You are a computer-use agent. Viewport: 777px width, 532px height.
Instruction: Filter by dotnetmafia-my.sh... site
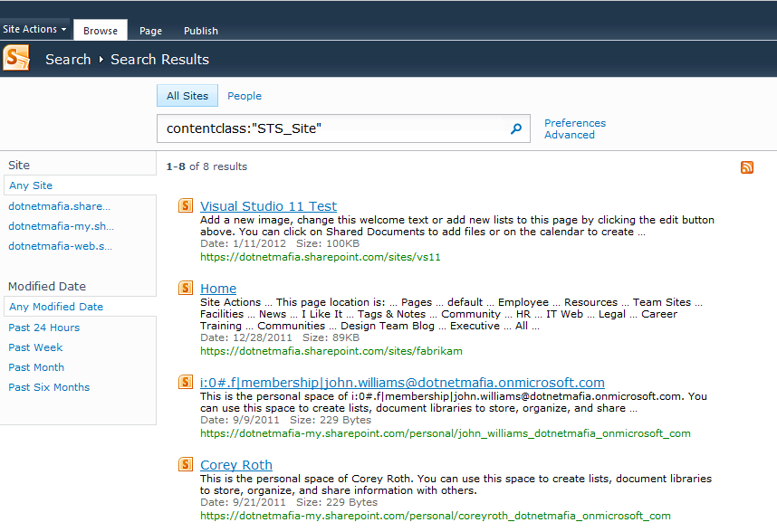click(x=61, y=225)
